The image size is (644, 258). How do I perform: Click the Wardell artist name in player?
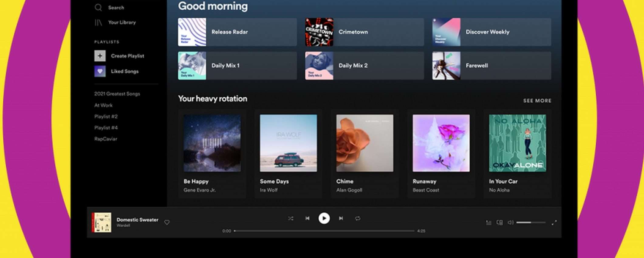coord(123,225)
